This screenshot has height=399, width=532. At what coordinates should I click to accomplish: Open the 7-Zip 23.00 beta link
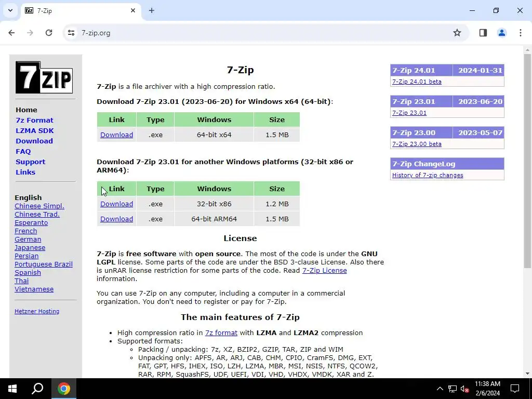click(x=417, y=144)
